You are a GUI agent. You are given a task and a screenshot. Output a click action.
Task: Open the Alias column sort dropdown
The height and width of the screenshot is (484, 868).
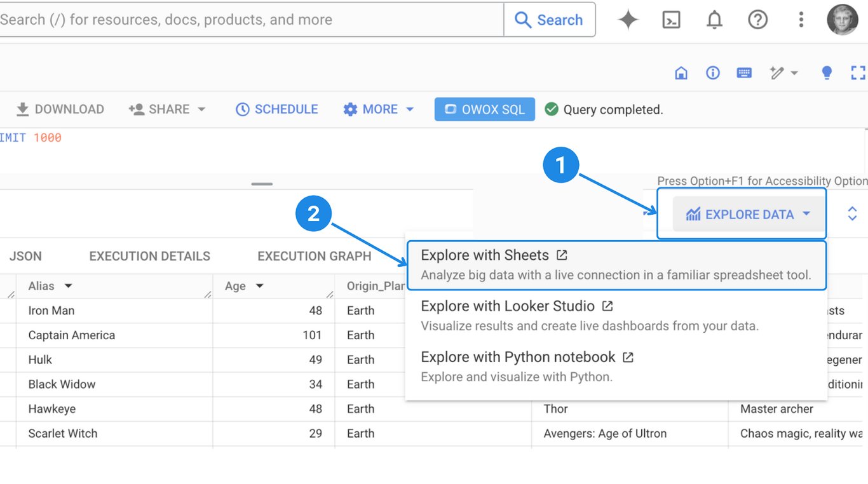click(x=68, y=286)
